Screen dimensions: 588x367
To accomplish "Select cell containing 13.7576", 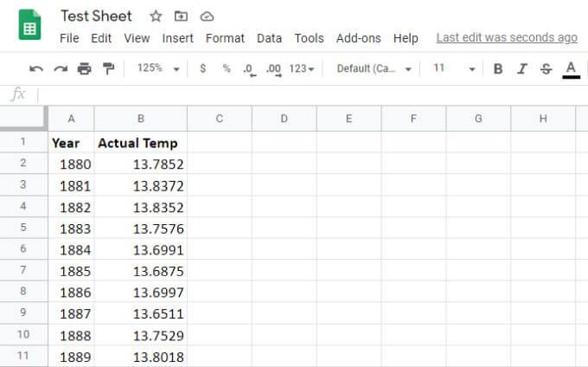I will point(141,229).
